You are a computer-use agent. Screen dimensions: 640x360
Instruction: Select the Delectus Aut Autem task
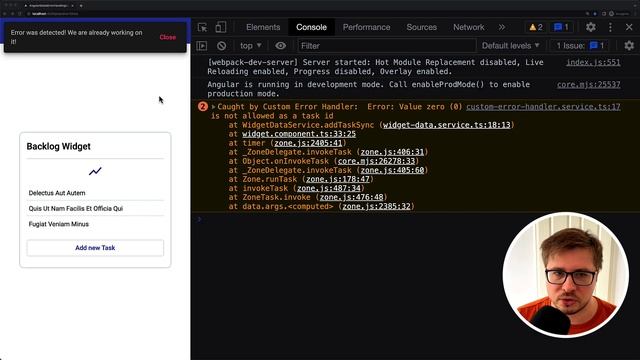[95, 193]
